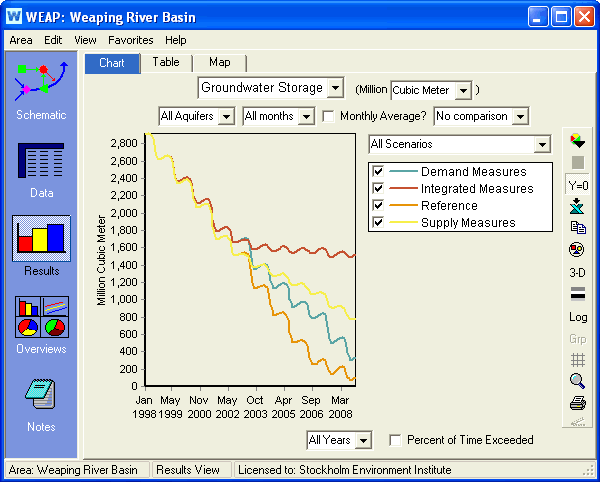This screenshot has height=482, width=600.
Task: Uncheck the Supply Measures series
Action: pyautogui.click(x=378, y=223)
